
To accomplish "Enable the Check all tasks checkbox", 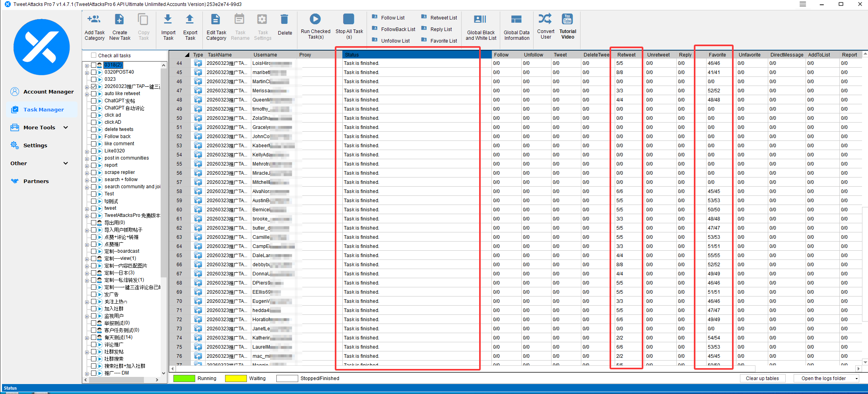I will tap(93, 55).
